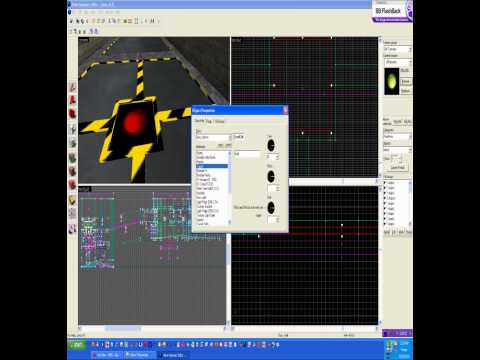Select the highlighted keyvalue row in the list

(212, 166)
